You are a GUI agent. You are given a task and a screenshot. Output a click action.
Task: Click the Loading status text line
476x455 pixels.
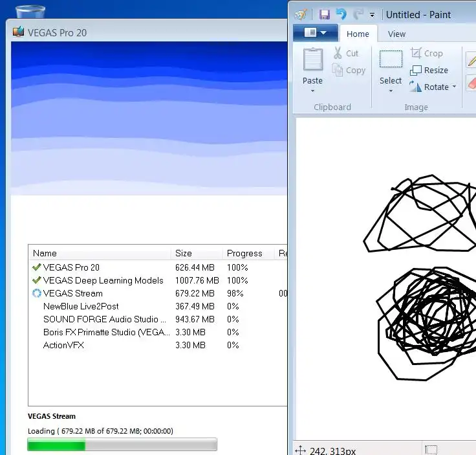tap(100, 431)
